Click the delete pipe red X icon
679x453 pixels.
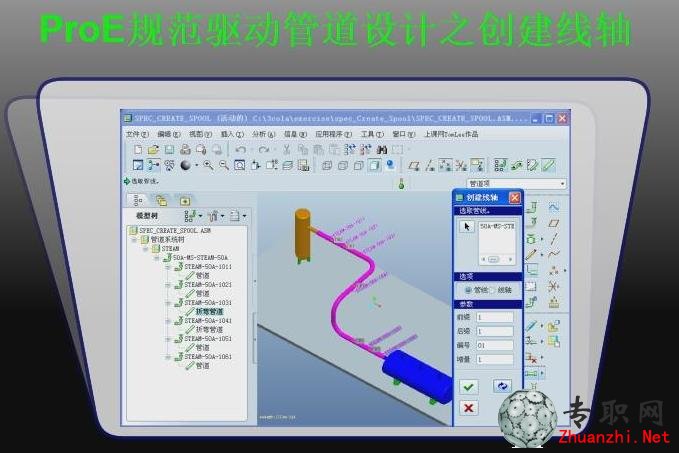coord(532,358)
